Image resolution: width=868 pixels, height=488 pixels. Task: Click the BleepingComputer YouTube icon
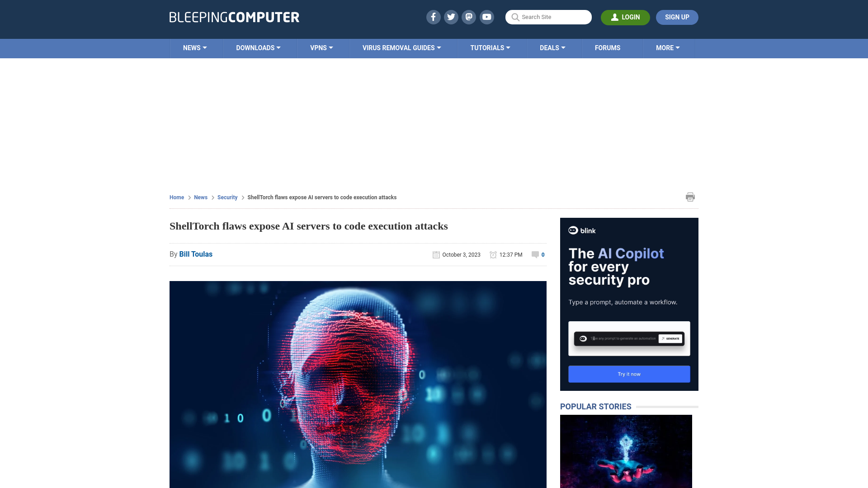[x=487, y=17]
